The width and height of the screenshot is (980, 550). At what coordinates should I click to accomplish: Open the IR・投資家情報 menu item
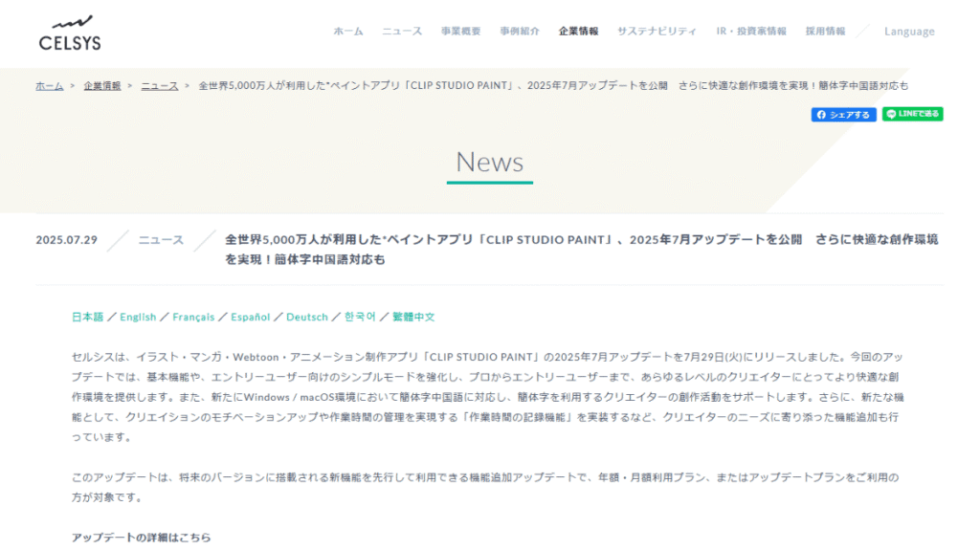point(751,32)
